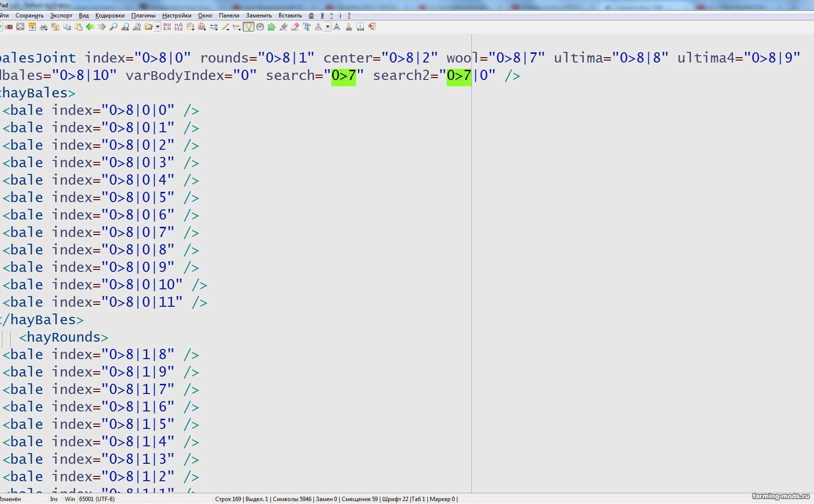Image resolution: width=814 pixels, height=504 pixels.
Task: Click the colored A text icon
Action: click(x=318, y=27)
